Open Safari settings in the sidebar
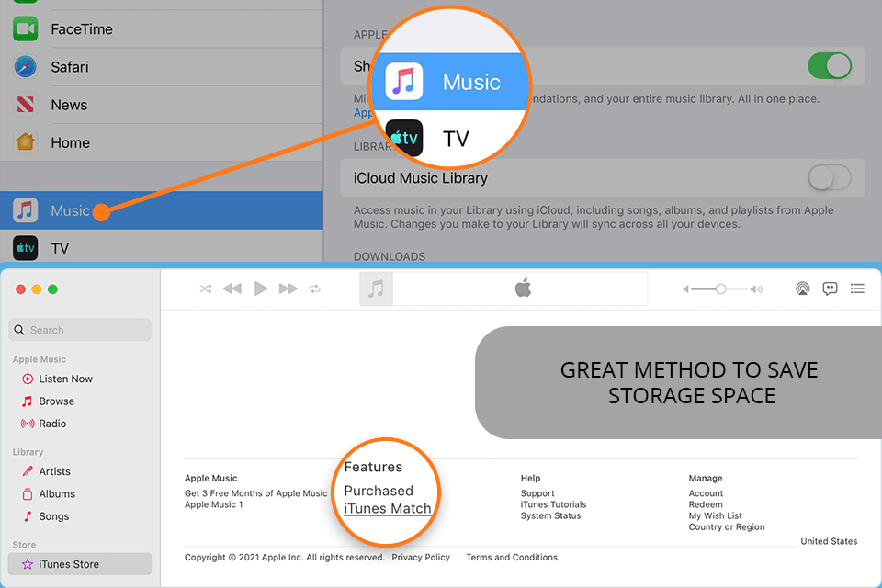882x588 pixels. (x=162, y=67)
